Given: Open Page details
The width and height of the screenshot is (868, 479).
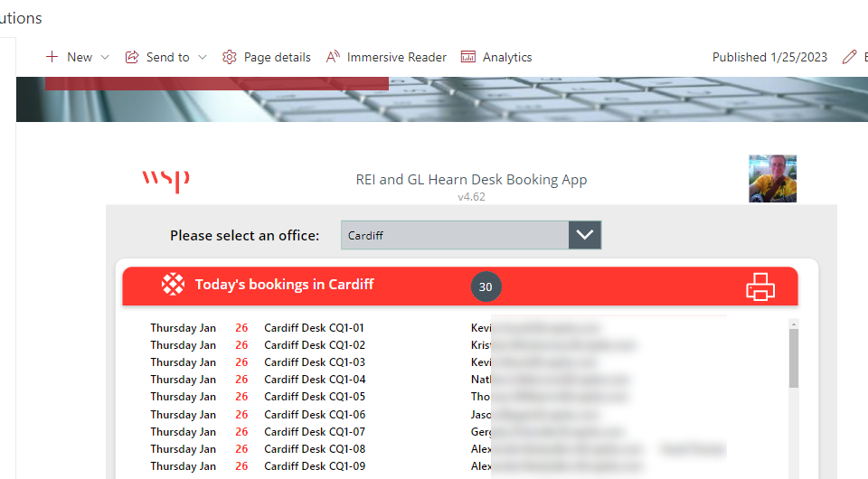Looking at the screenshot, I should [x=278, y=57].
